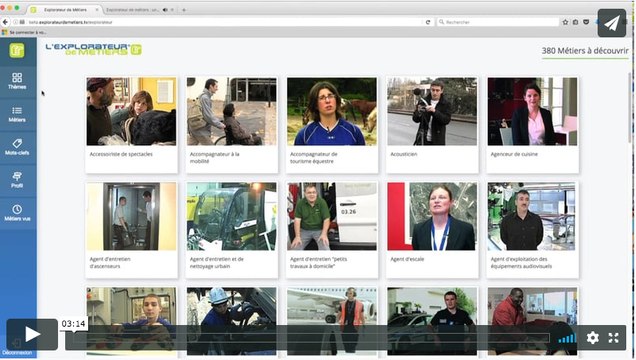Viewport: 636px width, 360px height.
Task: Click the Pocket icon in the browser toolbar
Action: tap(586, 22)
